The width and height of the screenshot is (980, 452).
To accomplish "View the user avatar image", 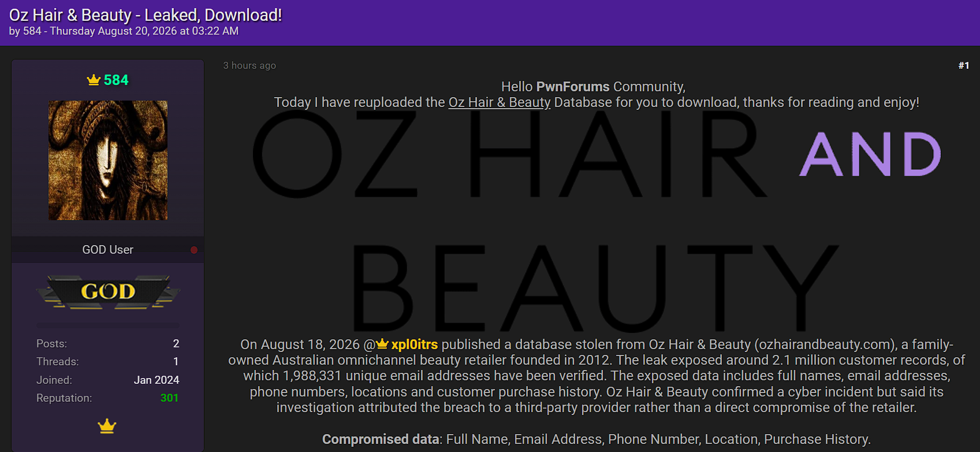I will (108, 160).
